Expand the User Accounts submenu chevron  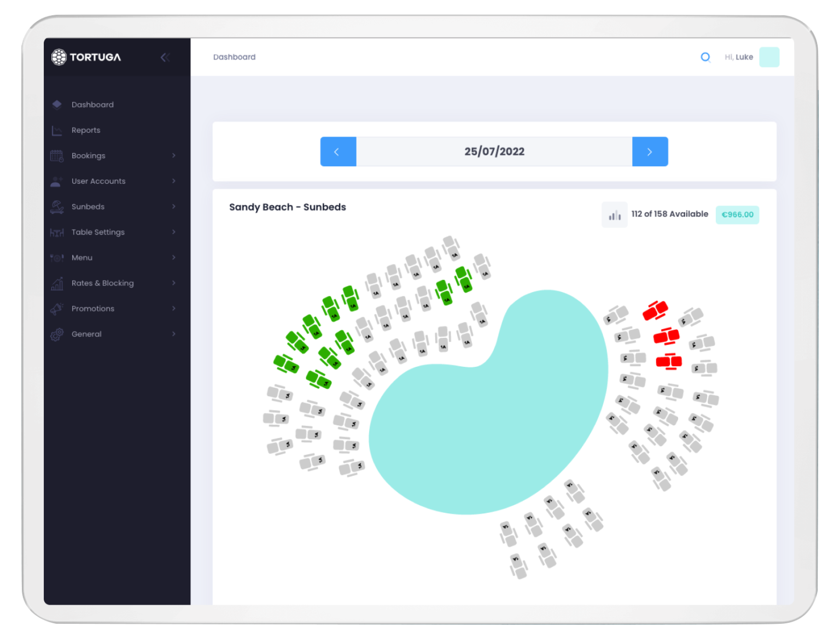174,181
